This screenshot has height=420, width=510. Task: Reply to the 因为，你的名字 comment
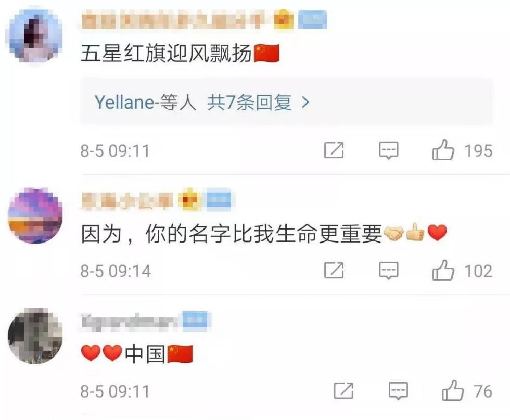pyautogui.click(x=389, y=271)
